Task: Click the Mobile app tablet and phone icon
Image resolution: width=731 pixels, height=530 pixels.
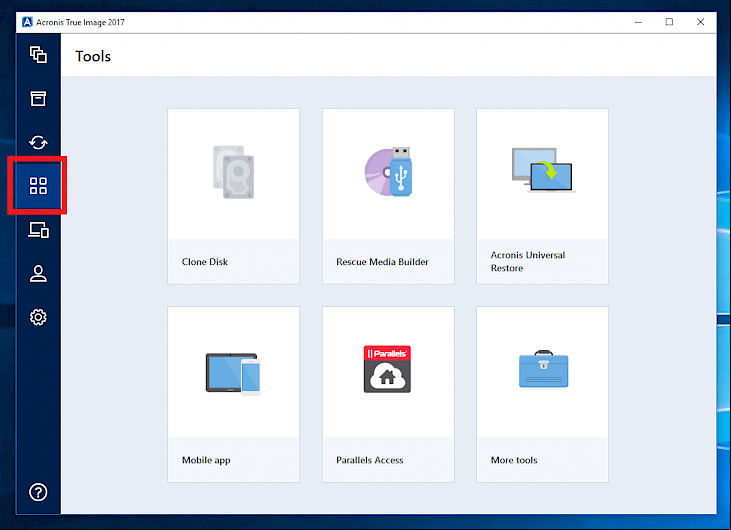Action: tap(233, 374)
